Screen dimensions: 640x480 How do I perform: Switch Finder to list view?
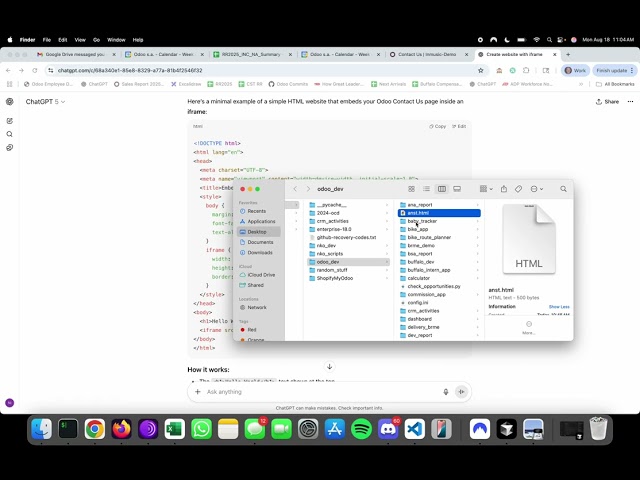point(427,189)
